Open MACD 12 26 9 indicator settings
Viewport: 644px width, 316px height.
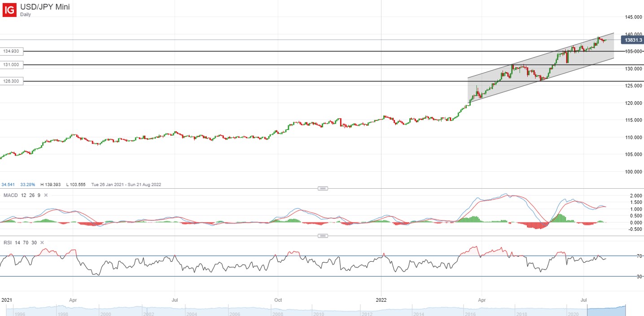point(22,195)
